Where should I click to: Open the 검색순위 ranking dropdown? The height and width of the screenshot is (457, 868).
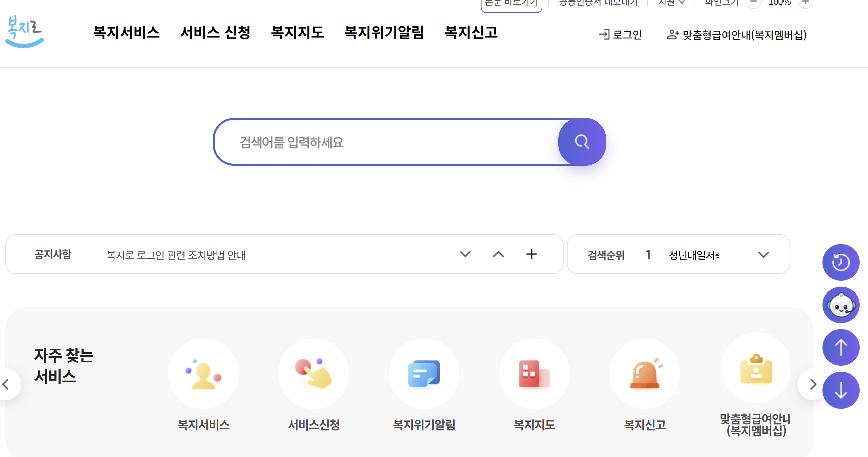tap(763, 255)
